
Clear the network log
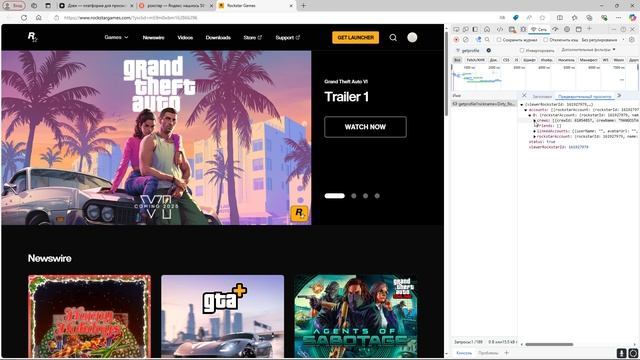pos(466,40)
